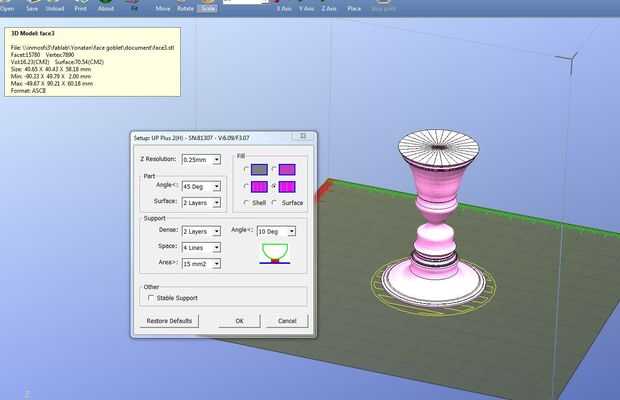This screenshot has width=620, height=400.
Task: Click the Restore Defaults button
Action: 169,321
